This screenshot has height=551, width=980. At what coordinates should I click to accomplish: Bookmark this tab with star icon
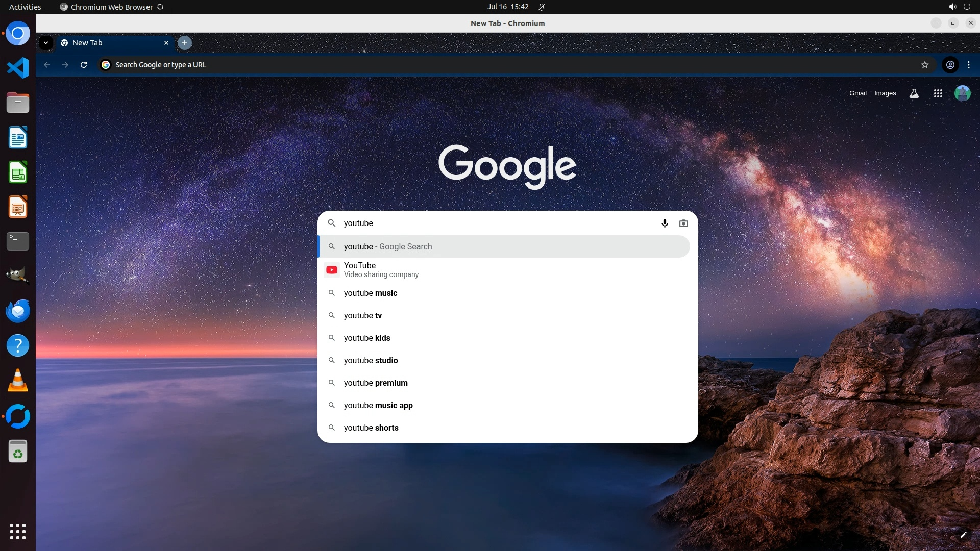(x=924, y=65)
